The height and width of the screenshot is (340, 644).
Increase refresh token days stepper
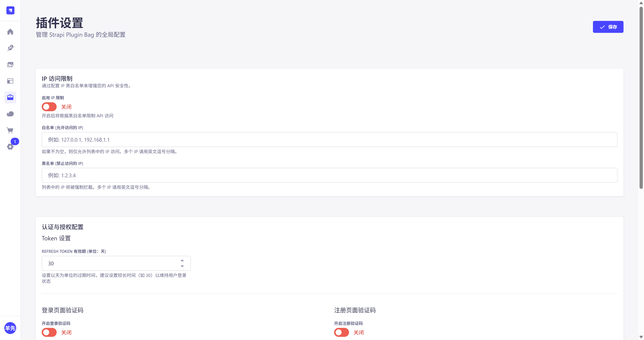point(182,260)
